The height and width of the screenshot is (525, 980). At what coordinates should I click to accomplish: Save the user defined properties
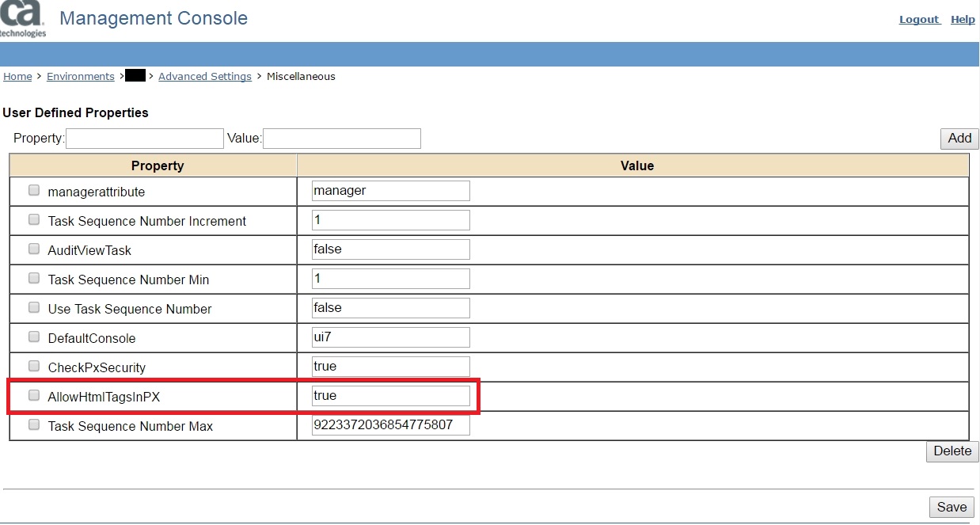click(x=952, y=508)
